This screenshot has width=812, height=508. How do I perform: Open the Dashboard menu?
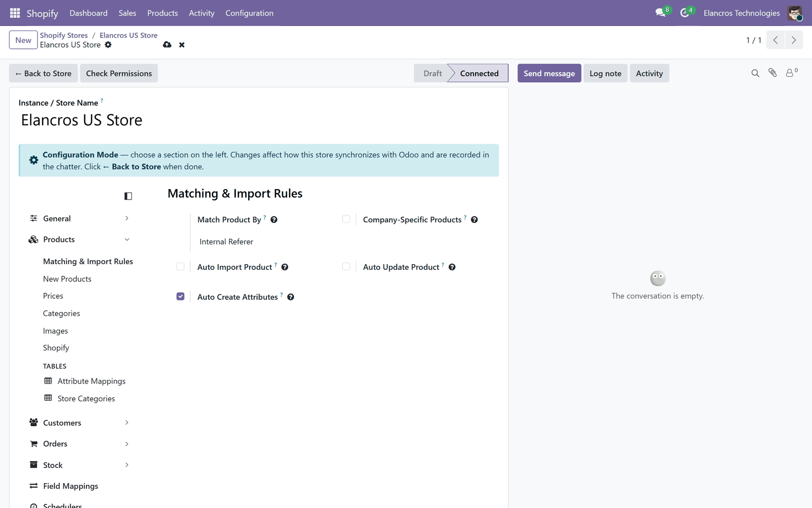point(88,13)
